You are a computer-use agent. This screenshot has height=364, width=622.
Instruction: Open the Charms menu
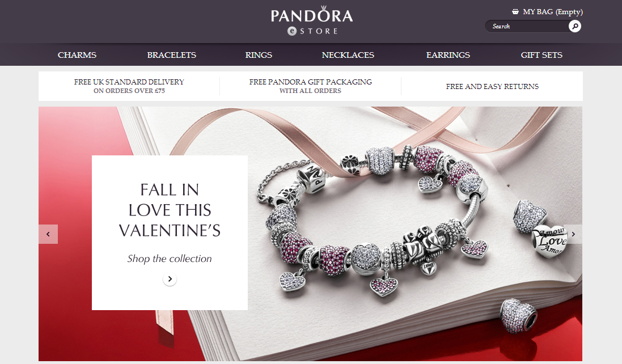pos(77,55)
